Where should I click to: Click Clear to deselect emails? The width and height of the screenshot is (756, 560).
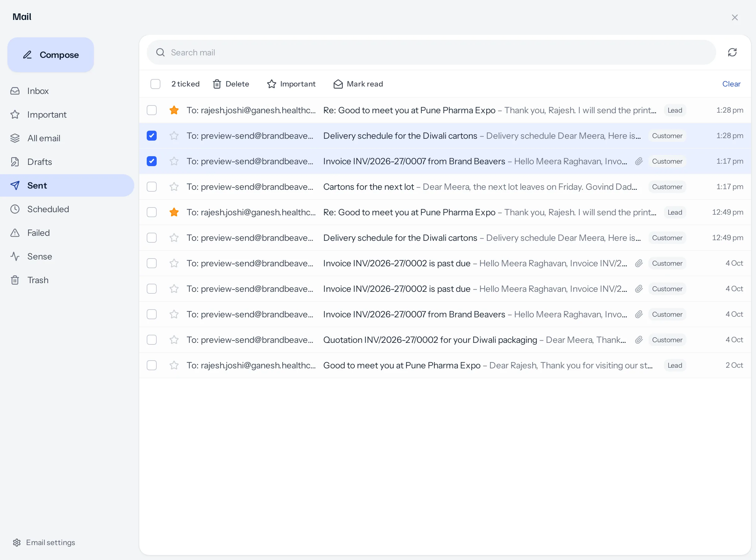[731, 84]
